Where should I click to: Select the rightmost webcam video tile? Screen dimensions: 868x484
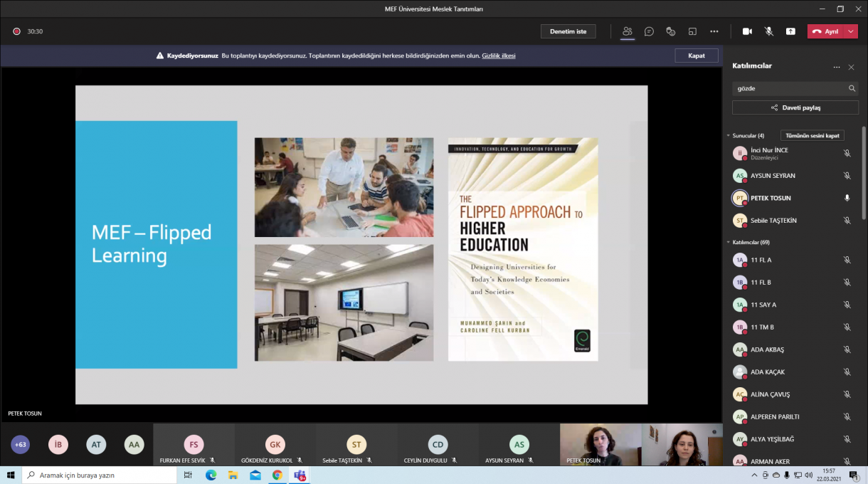(x=682, y=445)
